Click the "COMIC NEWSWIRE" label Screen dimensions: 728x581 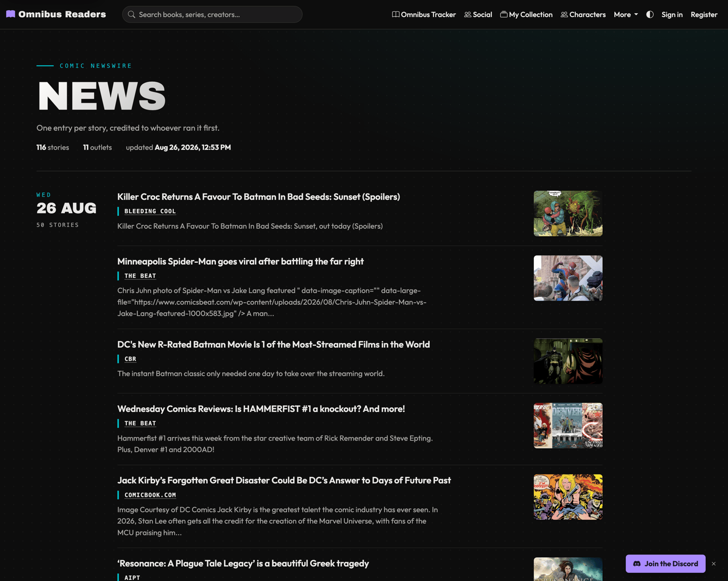(96, 66)
